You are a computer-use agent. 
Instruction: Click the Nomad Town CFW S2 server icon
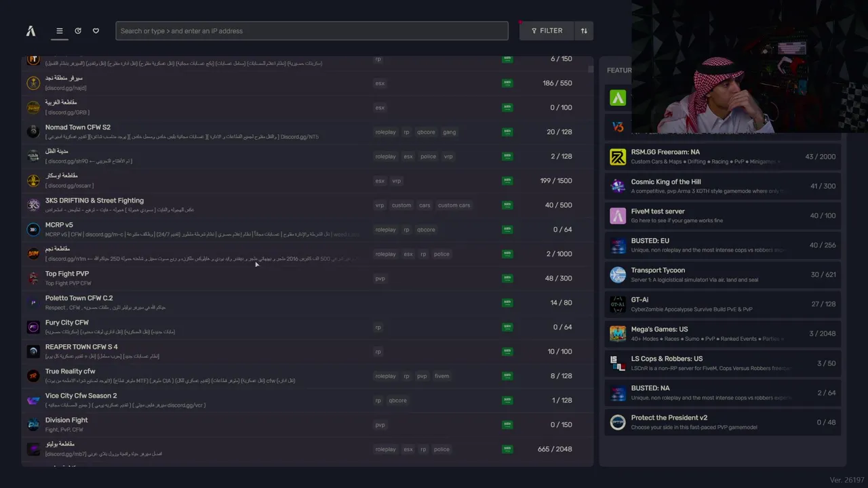click(x=33, y=131)
